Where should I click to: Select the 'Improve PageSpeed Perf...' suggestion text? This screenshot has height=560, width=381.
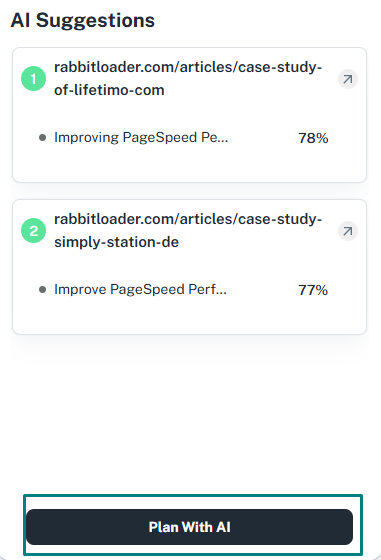(140, 289)
